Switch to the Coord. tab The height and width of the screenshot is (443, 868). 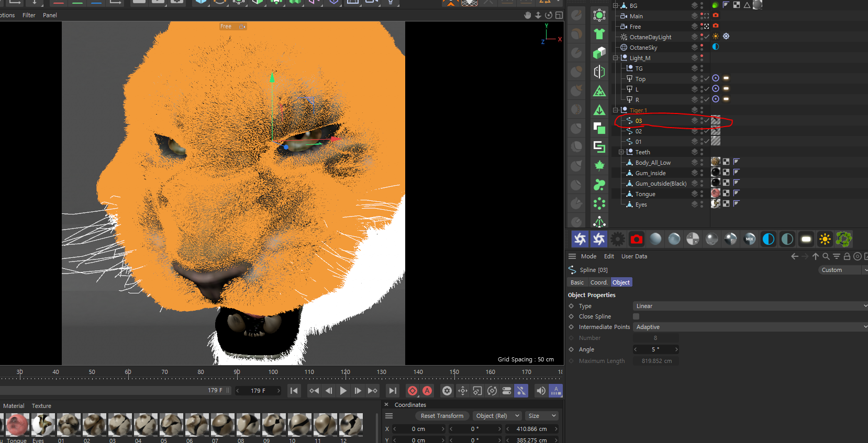tap(599, 282)
